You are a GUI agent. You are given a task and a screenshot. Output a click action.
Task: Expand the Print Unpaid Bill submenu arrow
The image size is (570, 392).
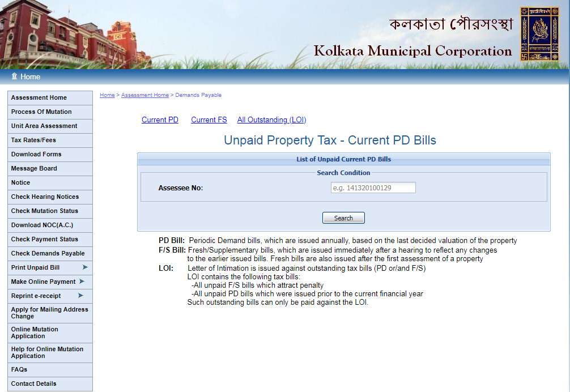[x=85, y=267]
